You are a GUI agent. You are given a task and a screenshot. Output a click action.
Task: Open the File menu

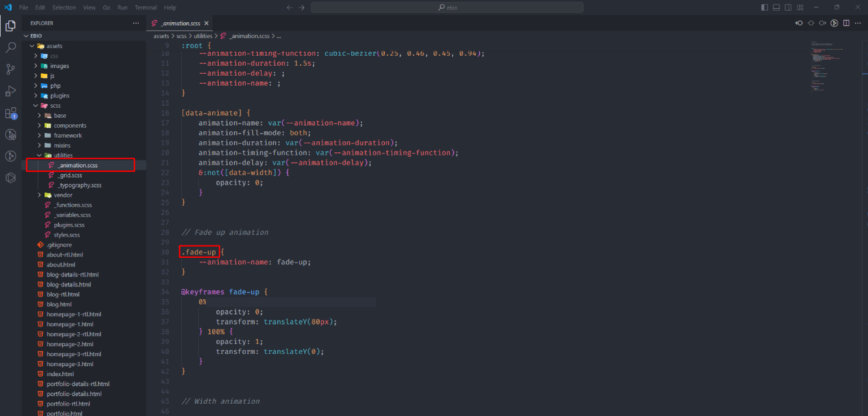23,8
